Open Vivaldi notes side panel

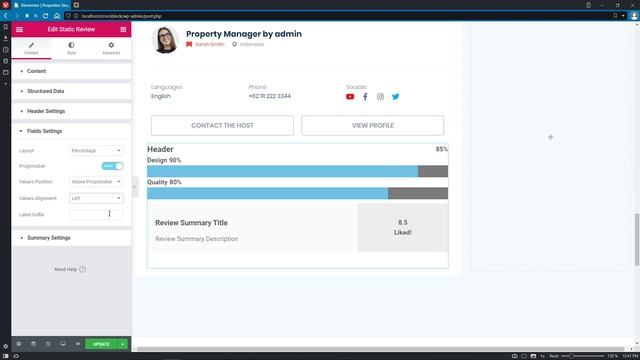(x=5, y=61)
